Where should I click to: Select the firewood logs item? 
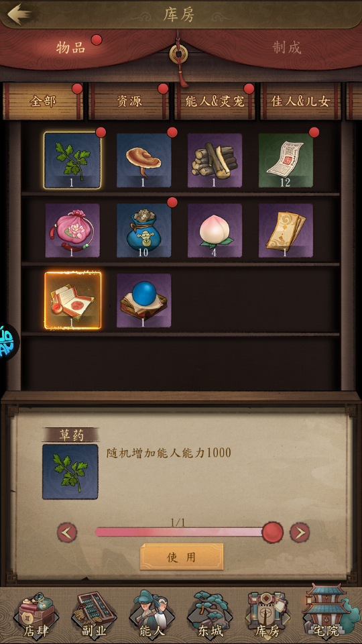pos(215,160)
